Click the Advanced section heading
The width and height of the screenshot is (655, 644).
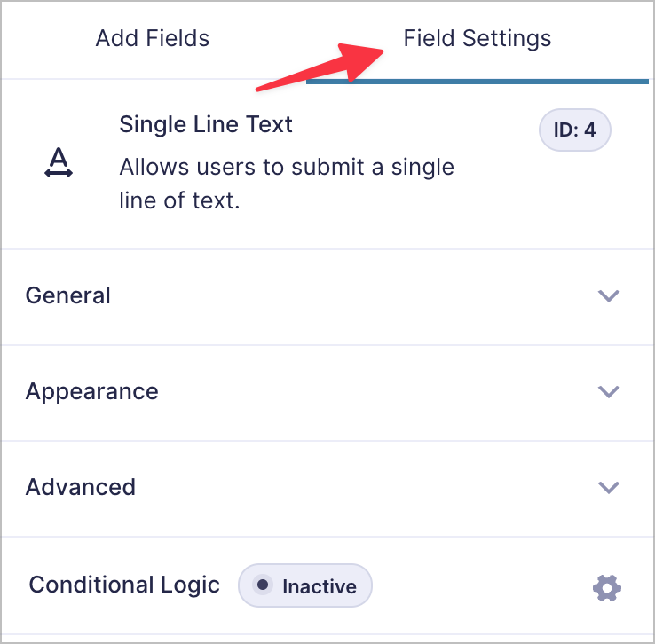coord(81,487)
